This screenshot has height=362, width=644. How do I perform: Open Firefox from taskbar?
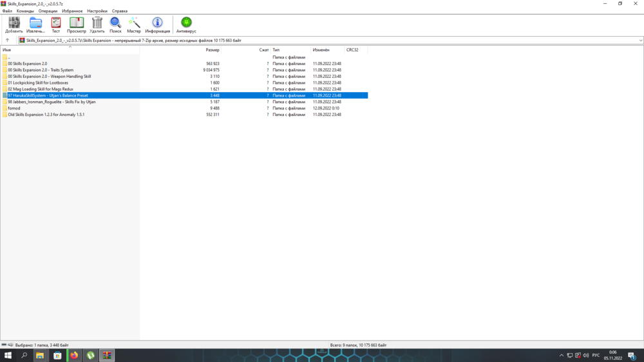(x=74, y=356)
